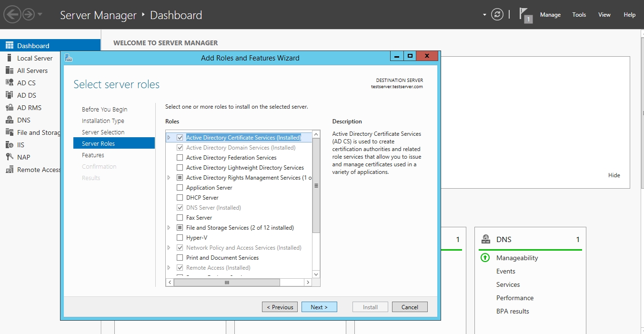The image size is (644, 334).
Task: Click the roles list scroll-down arrow
Action: pos(316,274)
